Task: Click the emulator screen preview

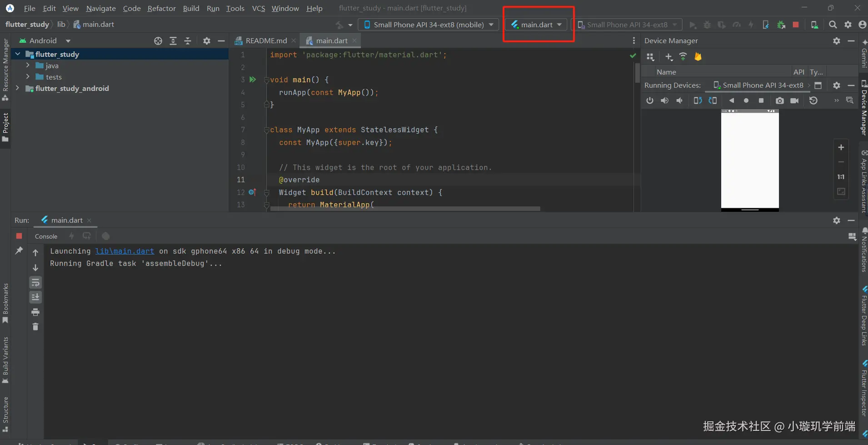Action: 750,159
